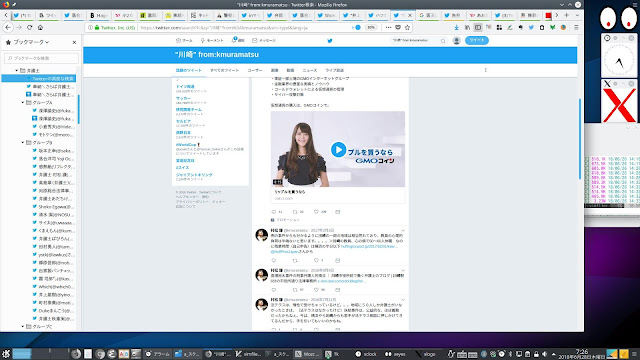Switch to xeyes in the taskbar
Screen dimensions: 640x360
point(396,354)
